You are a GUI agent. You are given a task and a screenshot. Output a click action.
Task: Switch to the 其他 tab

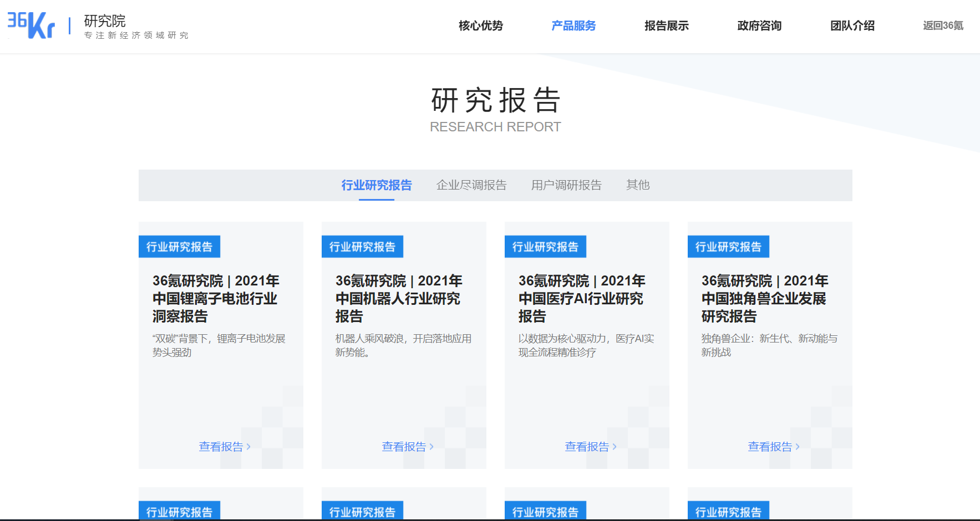638,185
